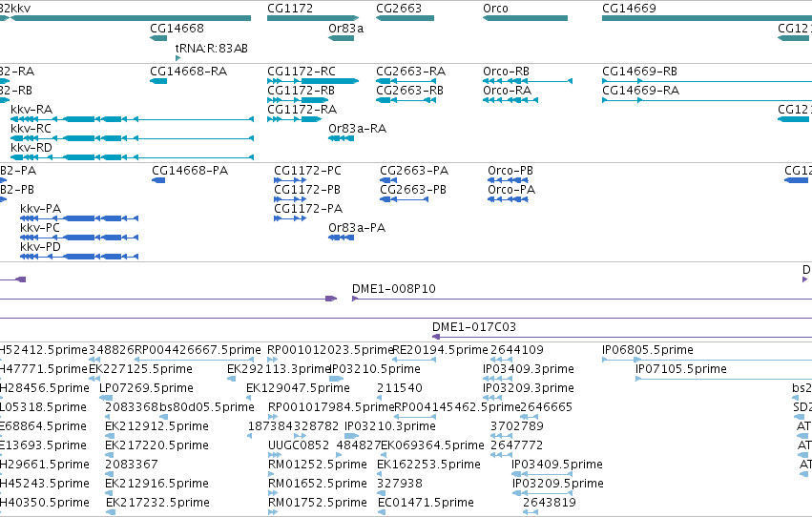Select BAC clone DME1-017C03
The height and width of the screenshot is (517, 812).
(474, 327)
